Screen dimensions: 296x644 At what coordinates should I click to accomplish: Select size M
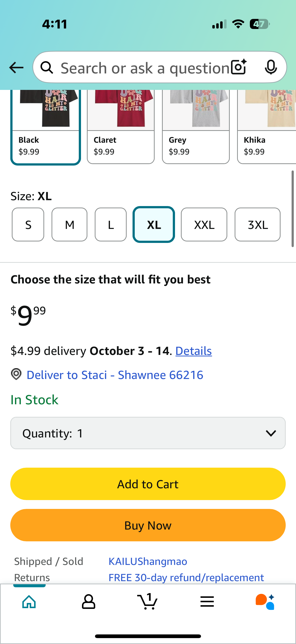coord(69,224)
